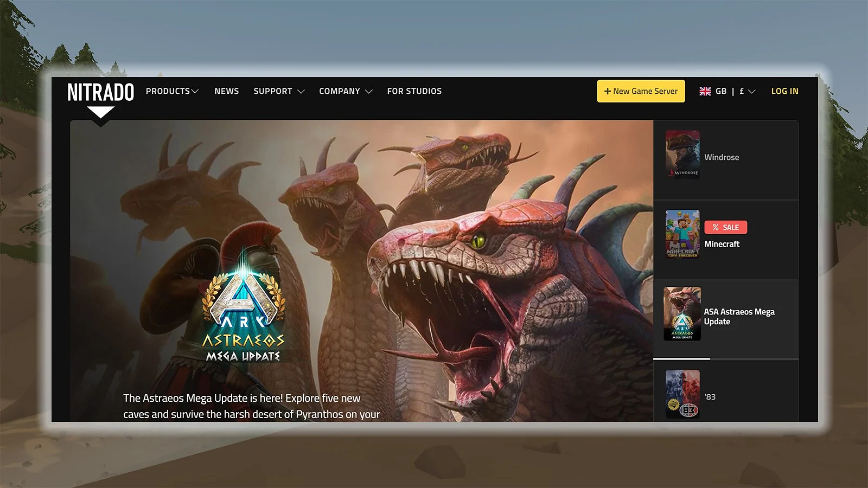Click the UK flag icon
Viewport: 868px width, 488px height.
(705, 91)
